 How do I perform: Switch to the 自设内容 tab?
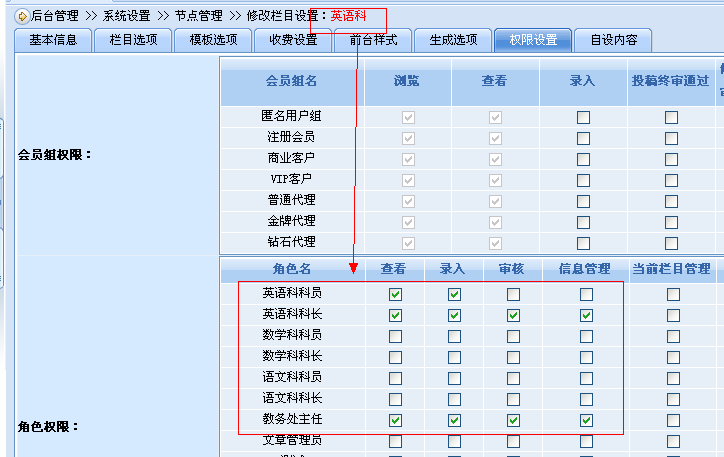pos(613,40)
